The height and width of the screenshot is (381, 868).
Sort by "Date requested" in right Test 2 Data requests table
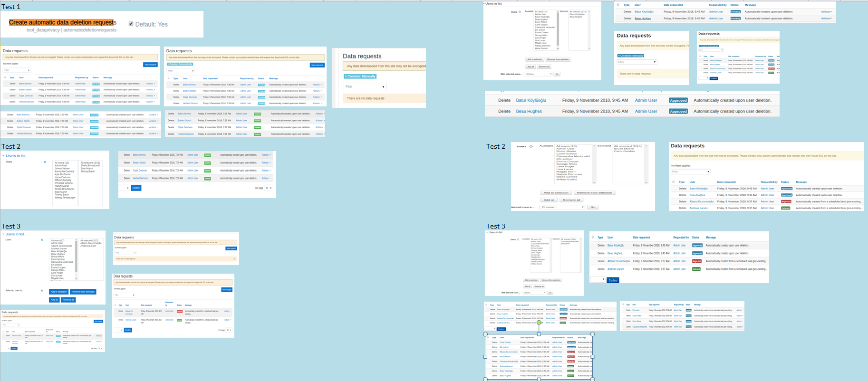[726, 182]
